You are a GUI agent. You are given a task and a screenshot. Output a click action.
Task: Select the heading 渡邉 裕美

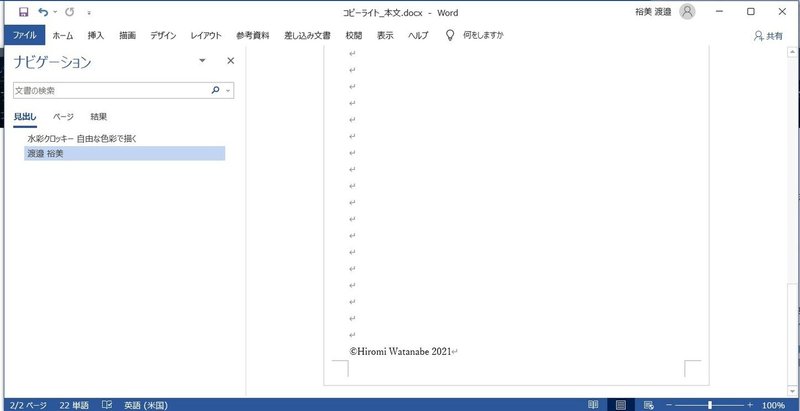124,153
